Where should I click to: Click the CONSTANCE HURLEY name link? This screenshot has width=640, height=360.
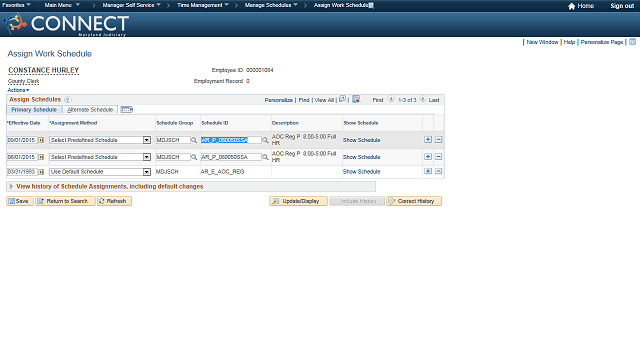pos(44,70)
